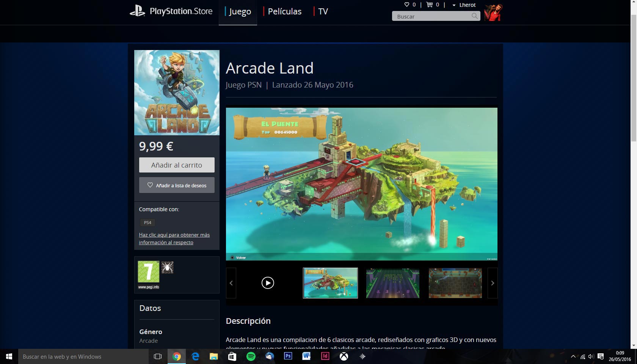
Task: Open Action Center notifications icon
Action: click(x=601, y=356)
